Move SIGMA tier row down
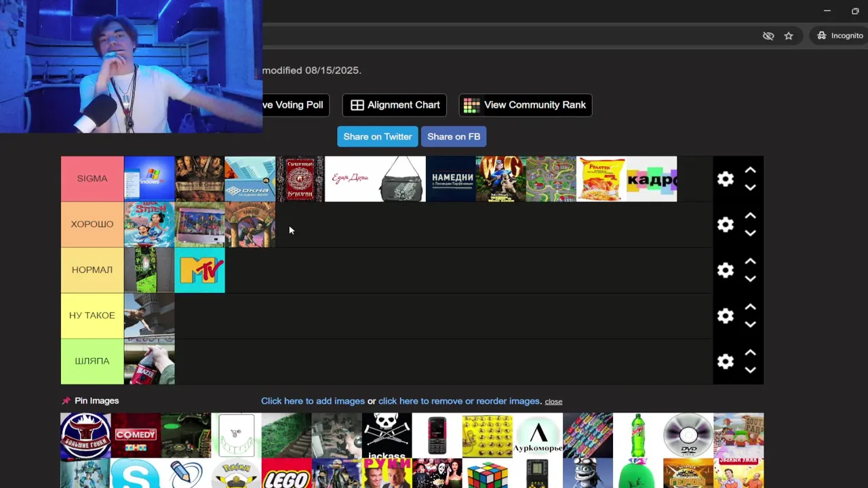 pyautogui.click(x=750, y=188)
